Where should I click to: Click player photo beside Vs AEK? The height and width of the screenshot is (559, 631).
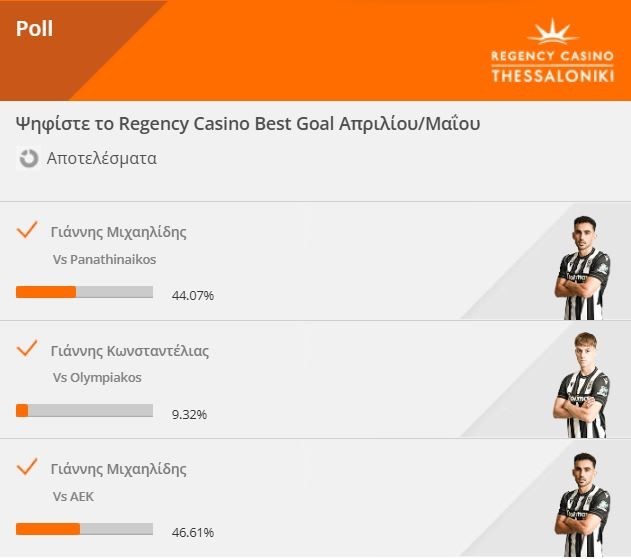(583, 503)
